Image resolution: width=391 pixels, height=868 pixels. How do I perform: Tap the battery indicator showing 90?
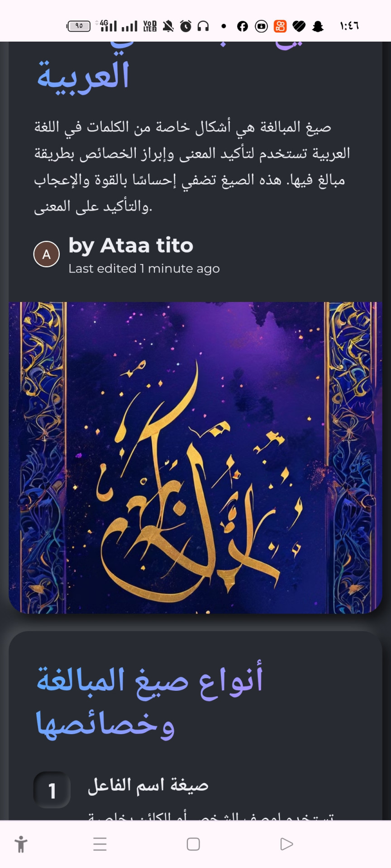click(79, 26)
